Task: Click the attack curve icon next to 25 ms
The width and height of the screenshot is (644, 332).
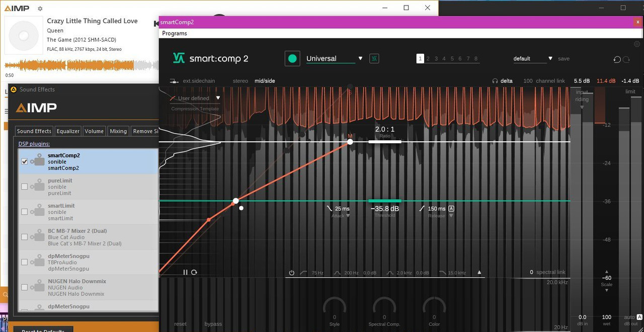Action: 330,208
